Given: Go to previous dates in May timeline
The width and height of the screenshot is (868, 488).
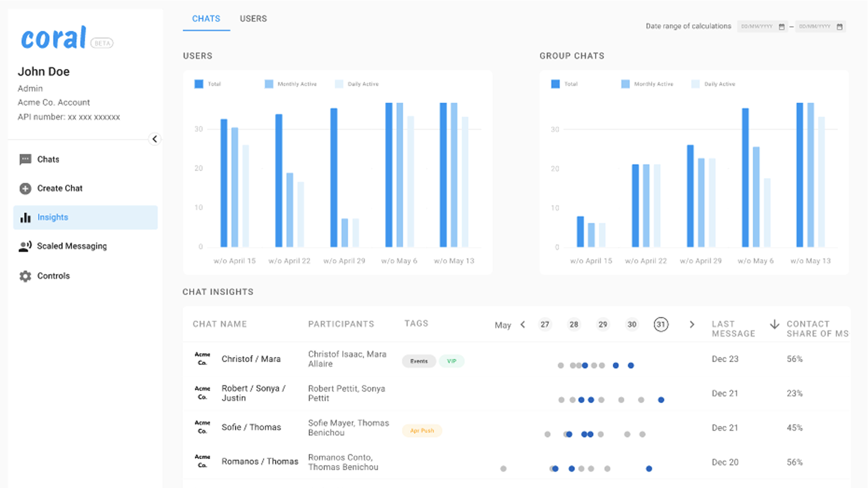Looking at the screenshot, I should (x=523, y=325).
